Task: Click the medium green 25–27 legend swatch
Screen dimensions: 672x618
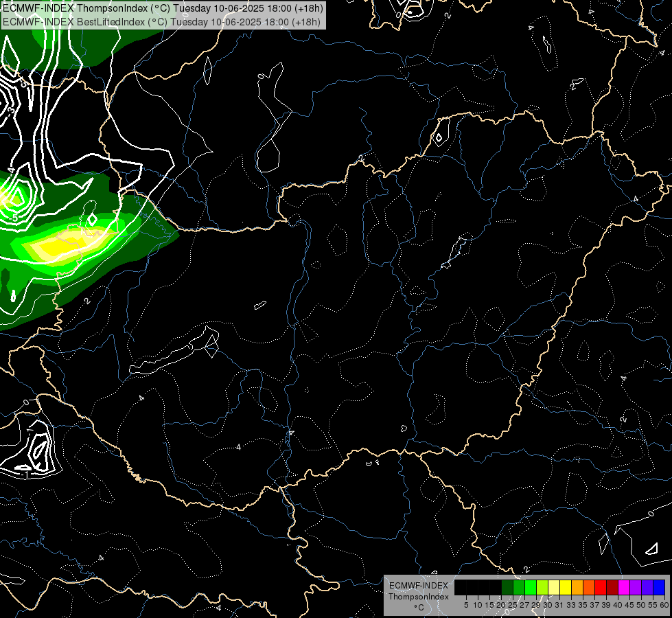Action: 519,587
